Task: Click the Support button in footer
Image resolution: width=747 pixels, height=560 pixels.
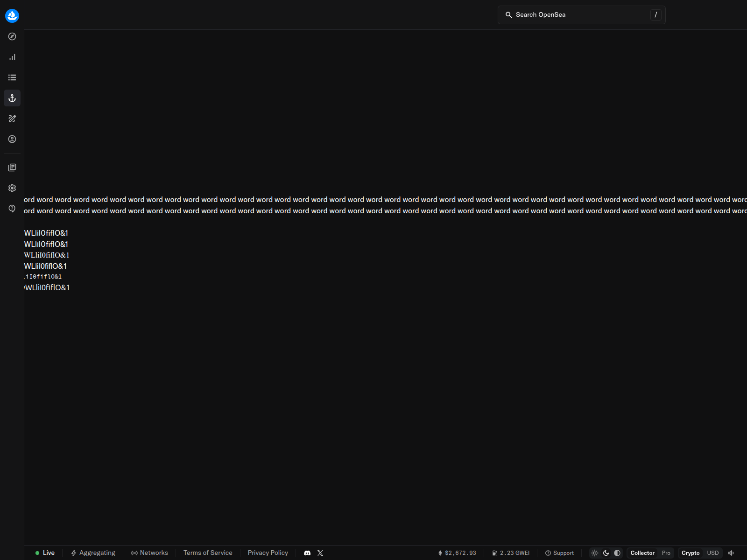Action: coord(559,553)
